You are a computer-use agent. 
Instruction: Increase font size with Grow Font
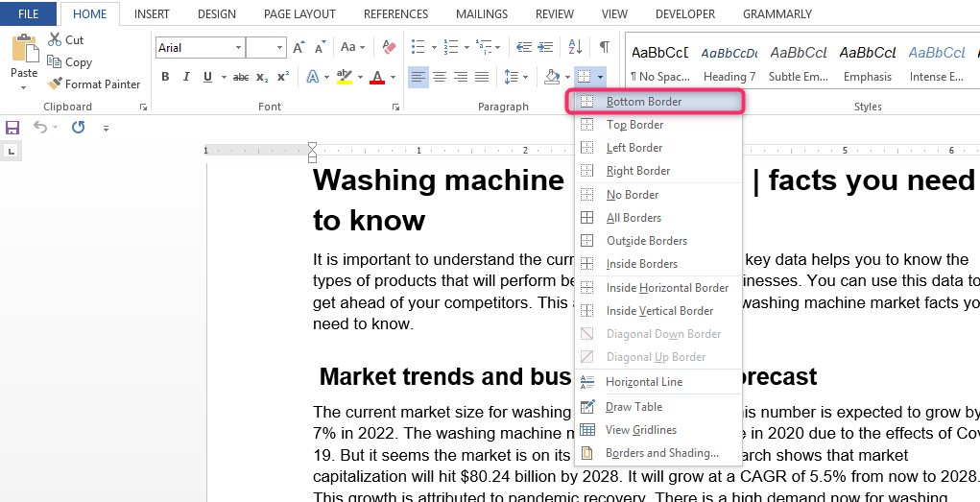[x=299, y=47]
